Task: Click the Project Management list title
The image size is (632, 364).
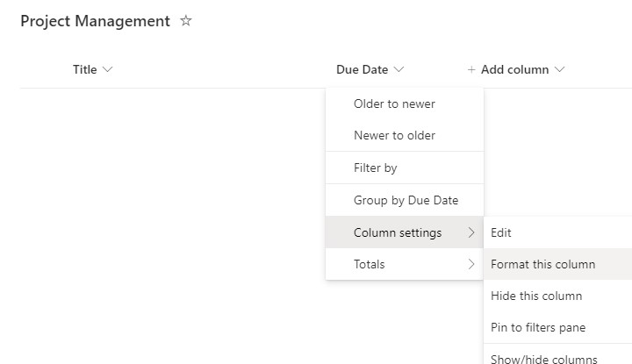Action: (x=95, y=21)
